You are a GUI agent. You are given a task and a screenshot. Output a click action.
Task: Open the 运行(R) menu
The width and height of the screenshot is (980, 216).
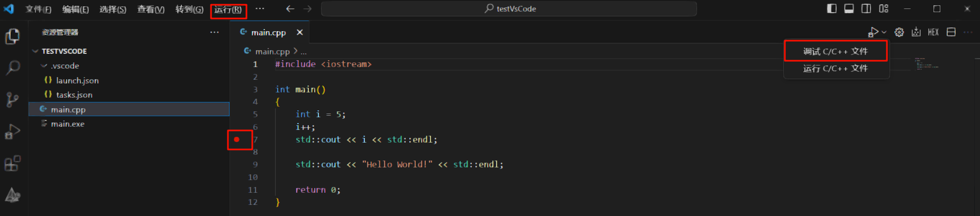click(x=228, y=10)
